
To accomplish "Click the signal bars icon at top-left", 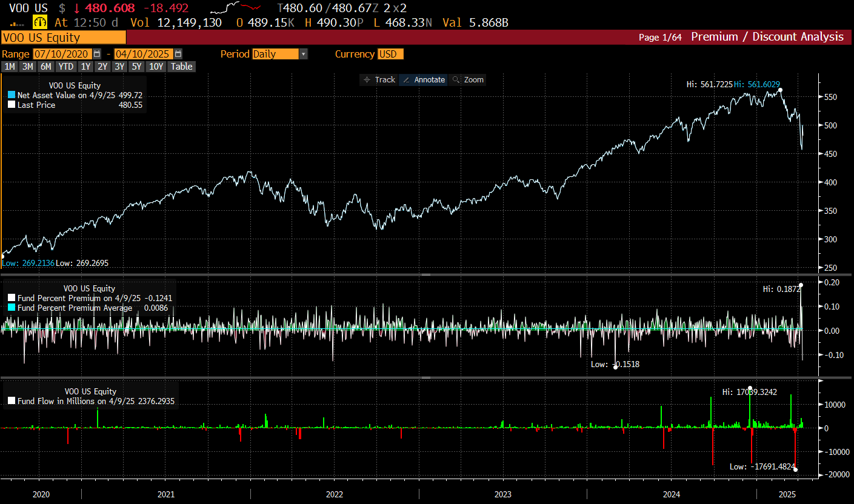I will [x=18, y=24].
